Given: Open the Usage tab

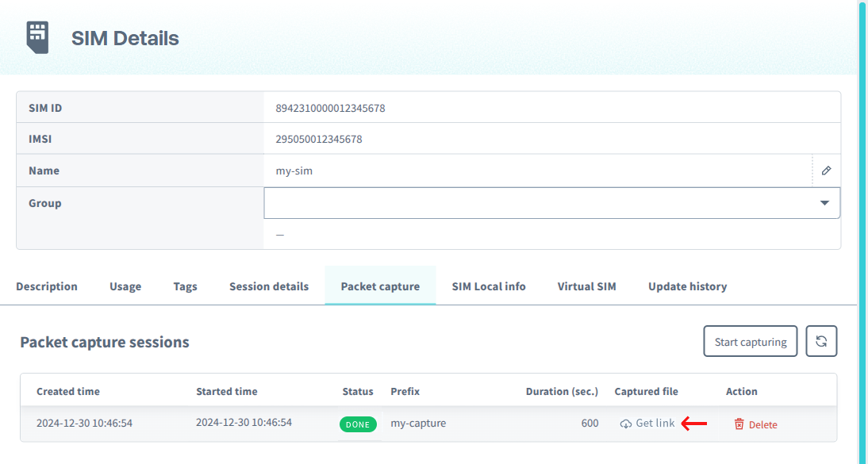Looking at the screenshot, I should point(125,286).
